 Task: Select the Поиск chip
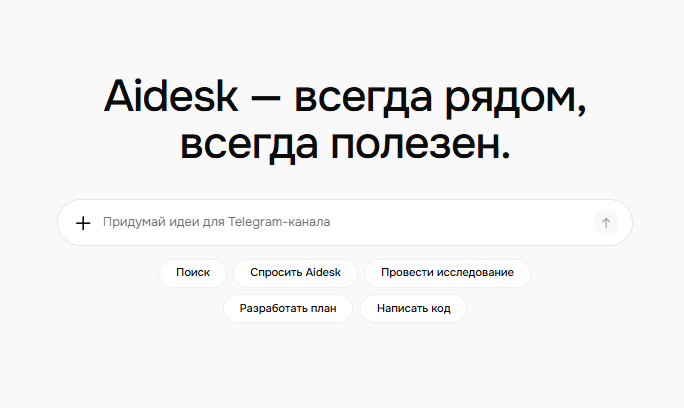point(193,273)
